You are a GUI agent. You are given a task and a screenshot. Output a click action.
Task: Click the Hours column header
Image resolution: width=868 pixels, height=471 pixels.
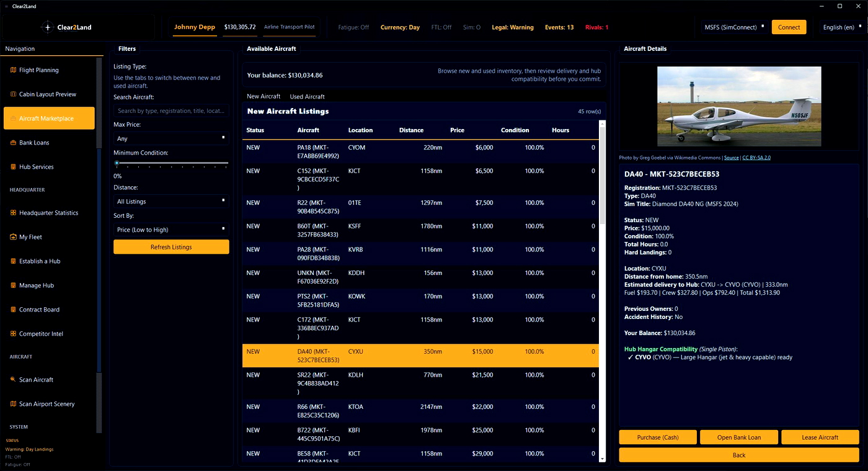pyautogui.click(x=560, y=130)
